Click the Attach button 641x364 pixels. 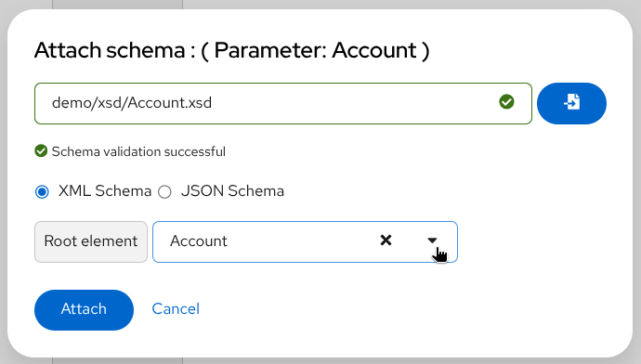pos(84,309)
